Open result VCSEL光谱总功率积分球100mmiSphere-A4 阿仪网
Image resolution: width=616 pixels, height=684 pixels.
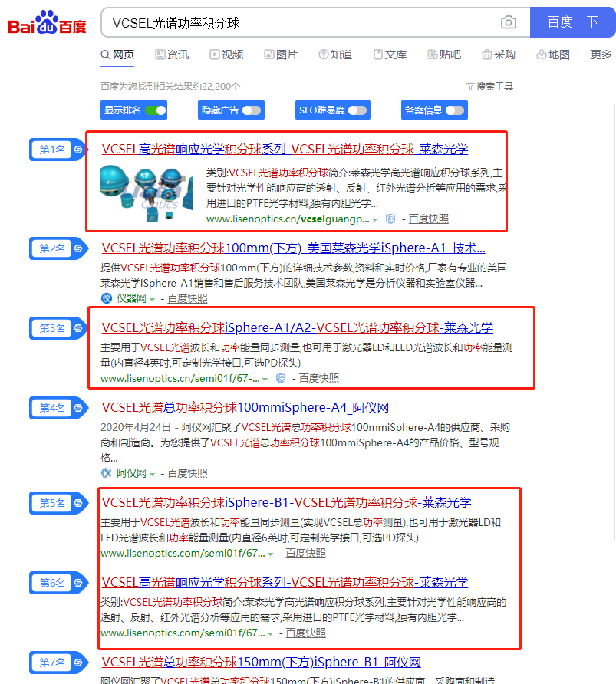[x=245, y=407]
